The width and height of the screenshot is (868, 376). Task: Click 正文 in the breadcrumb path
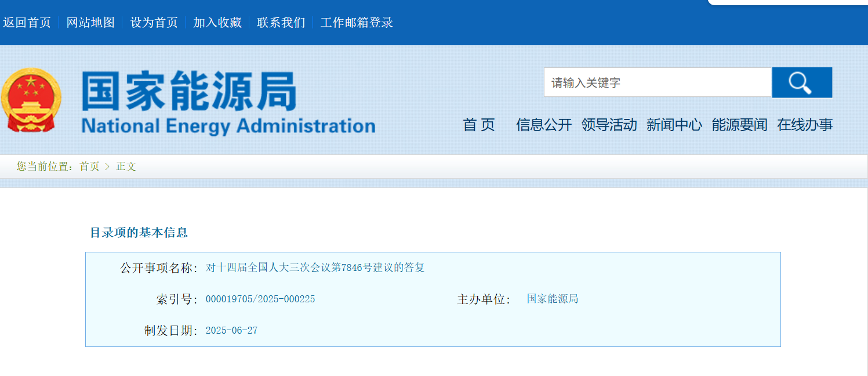click(x=126, y=167)
